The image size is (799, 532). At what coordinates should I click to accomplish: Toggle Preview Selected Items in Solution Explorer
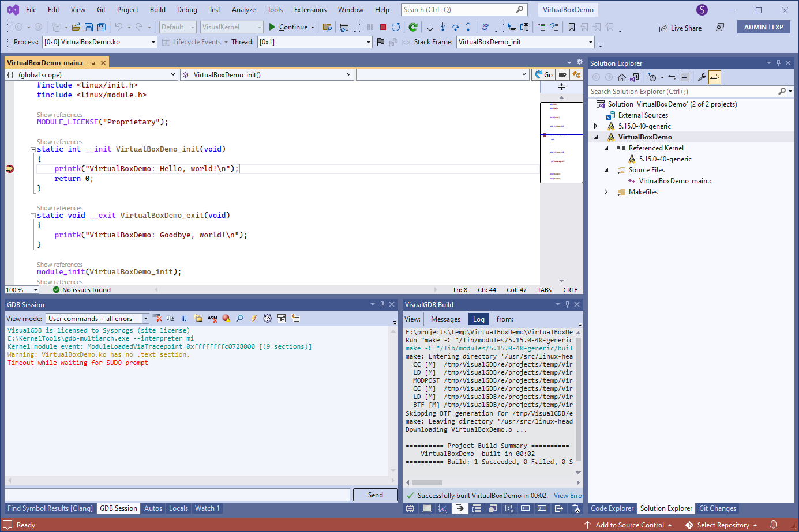click(x=715, y=77)
